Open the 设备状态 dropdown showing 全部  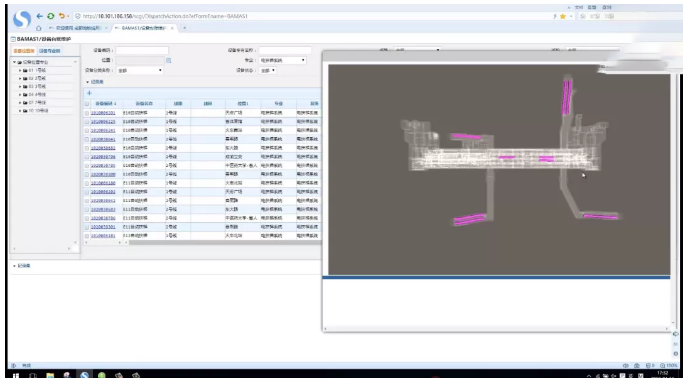268,70
